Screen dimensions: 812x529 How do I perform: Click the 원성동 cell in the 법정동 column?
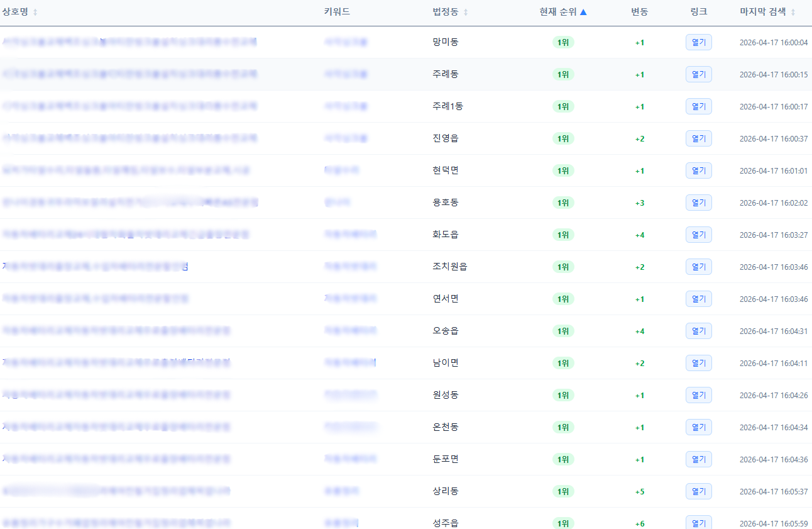(446, 395)
